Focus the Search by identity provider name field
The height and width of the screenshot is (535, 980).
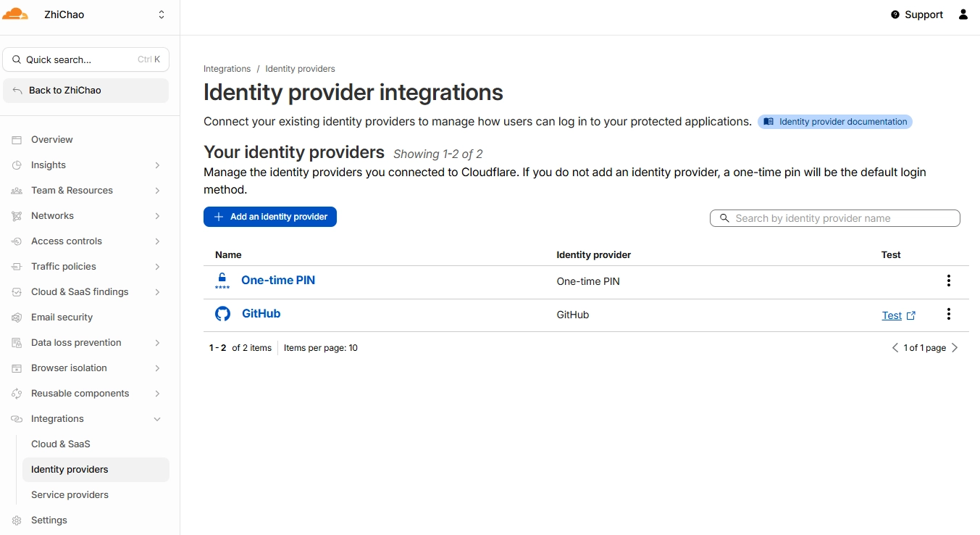pos(842,218)
